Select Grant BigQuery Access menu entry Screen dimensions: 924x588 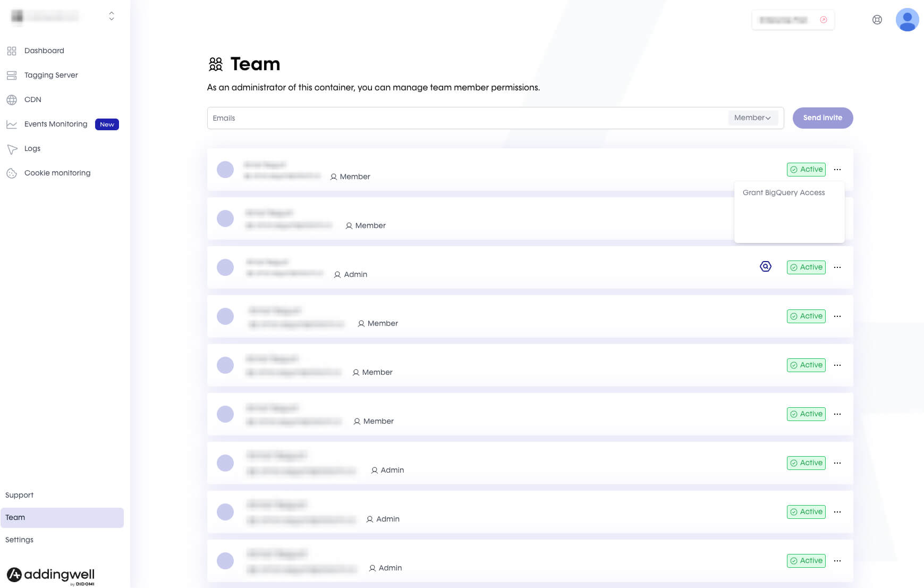784,192
